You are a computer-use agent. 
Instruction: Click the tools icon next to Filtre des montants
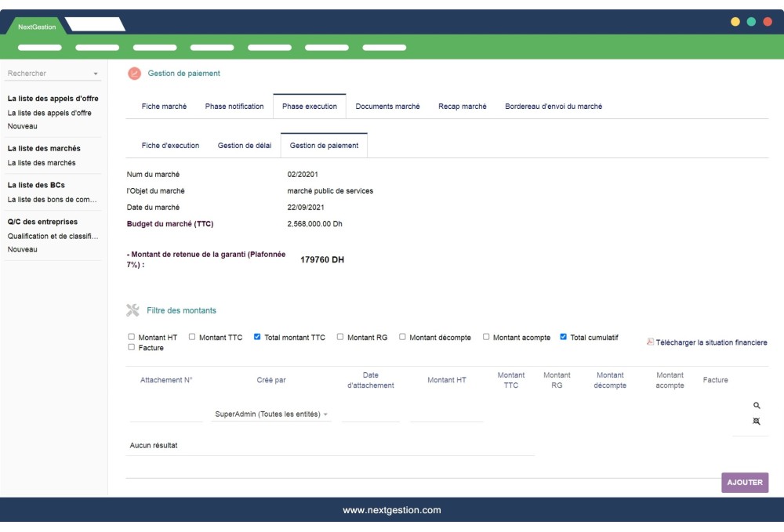[x=133, y=310]
